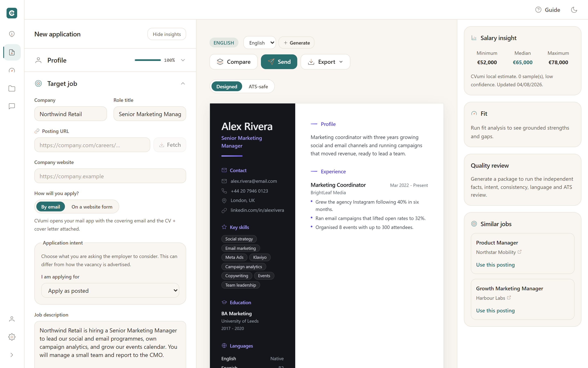Image resolution: width=588 pixels, height=368 pixels.
Task: Click the star icon beside Key skills
Action: pyautogui.click(x=224, y=227)
